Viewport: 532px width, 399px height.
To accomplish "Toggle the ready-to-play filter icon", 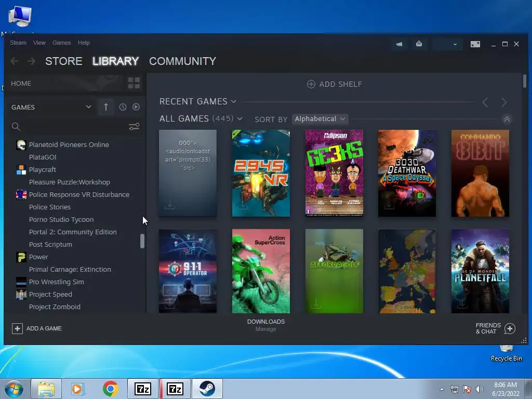I will 136,107.
